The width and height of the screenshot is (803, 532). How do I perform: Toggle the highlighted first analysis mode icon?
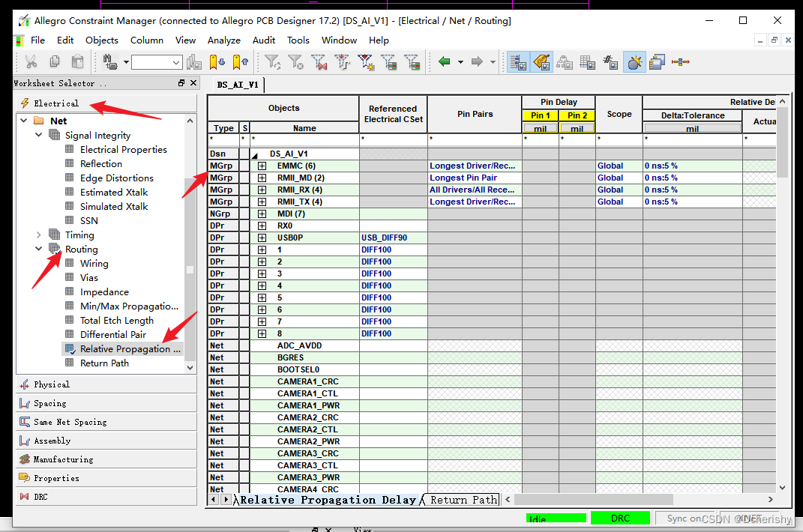[x=518, y=62]
